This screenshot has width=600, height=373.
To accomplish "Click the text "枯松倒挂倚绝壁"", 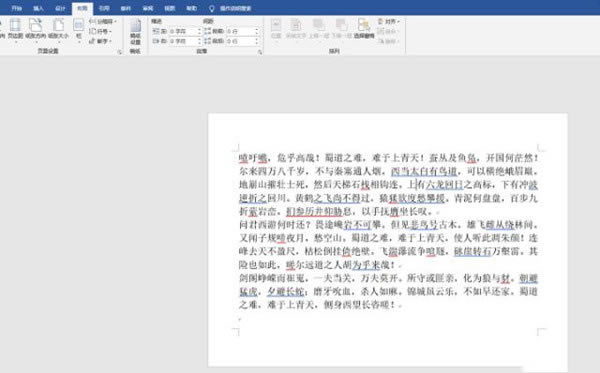I will 338,251.
